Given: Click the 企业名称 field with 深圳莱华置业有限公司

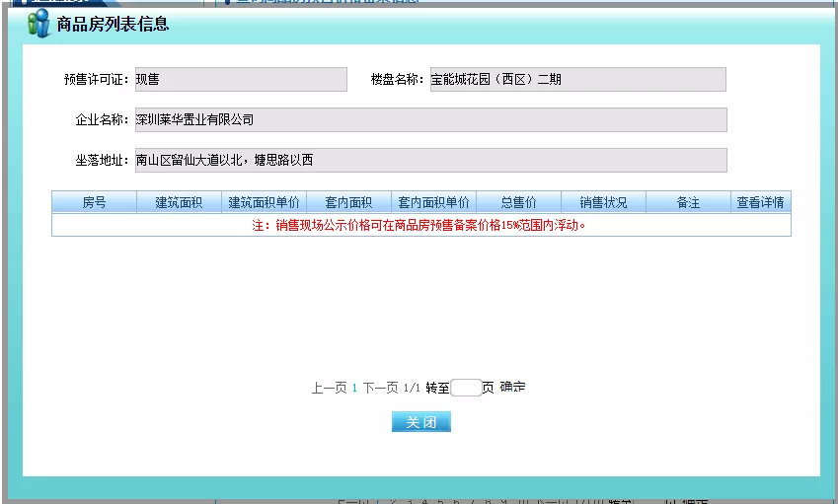Looking at the screenshot, I should click(430, 120).
